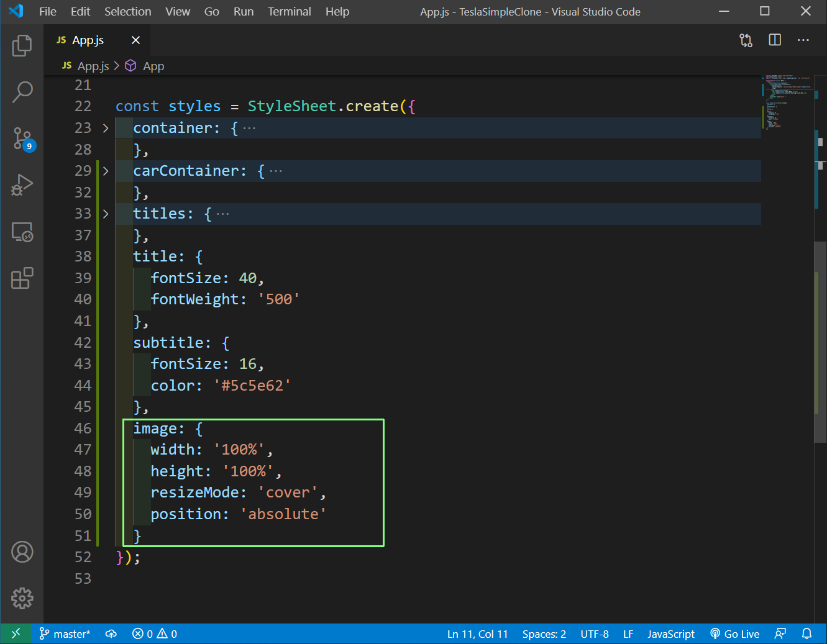Click the subtitle key on line 42

[168, 343]
